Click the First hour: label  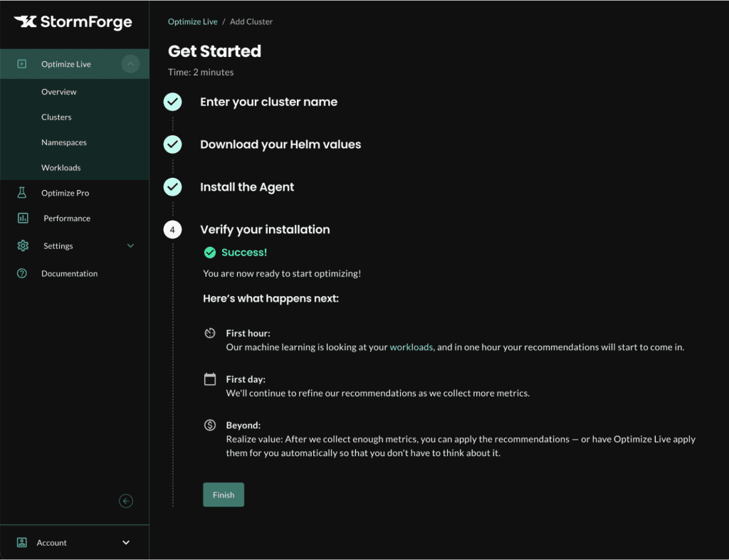click(248, 333)
